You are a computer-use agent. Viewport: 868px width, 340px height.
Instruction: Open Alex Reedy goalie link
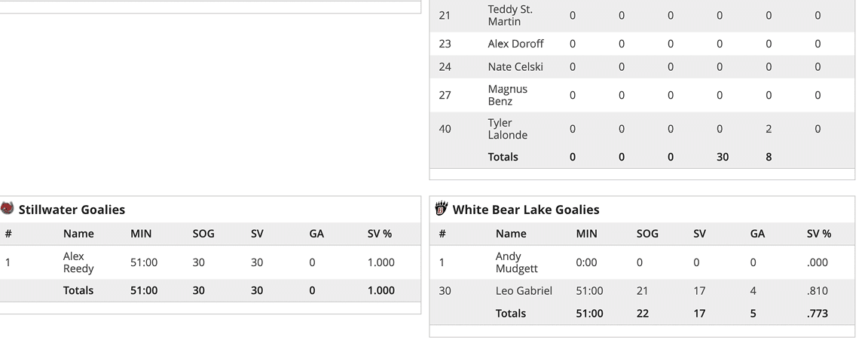click(78, 262)
